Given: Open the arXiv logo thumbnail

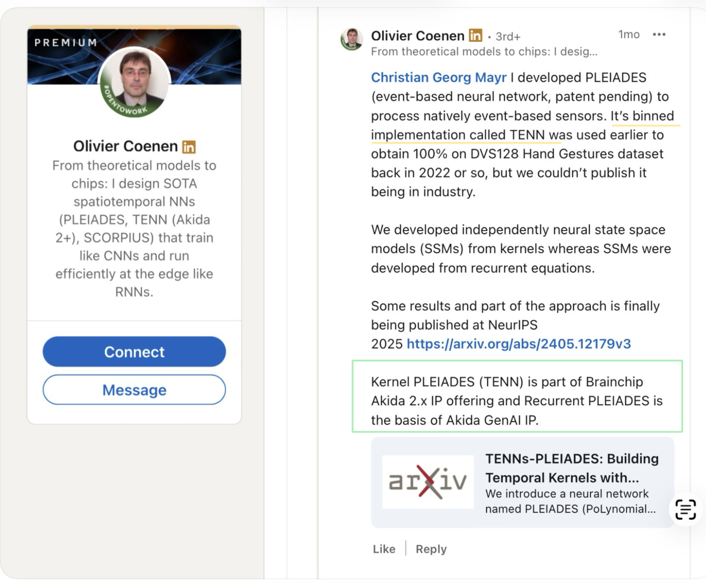Looking at the screenshot, I should 427,482.
